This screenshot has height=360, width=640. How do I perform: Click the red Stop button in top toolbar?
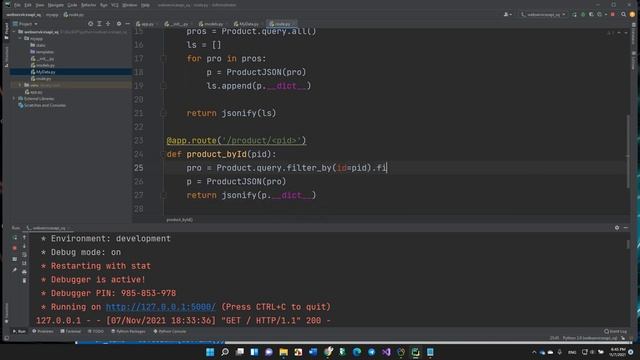coord(613,14)
